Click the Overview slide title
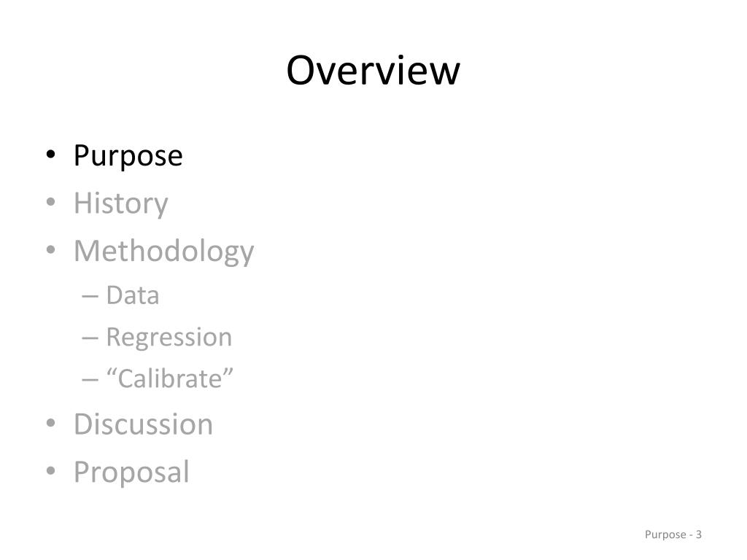Viewport: 747px width, 560px height. coord(373,71)
